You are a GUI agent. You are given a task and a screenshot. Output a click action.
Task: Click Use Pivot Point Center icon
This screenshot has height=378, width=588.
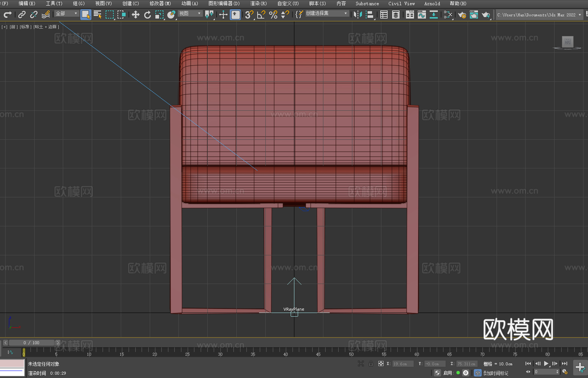[x=209, y=14]
